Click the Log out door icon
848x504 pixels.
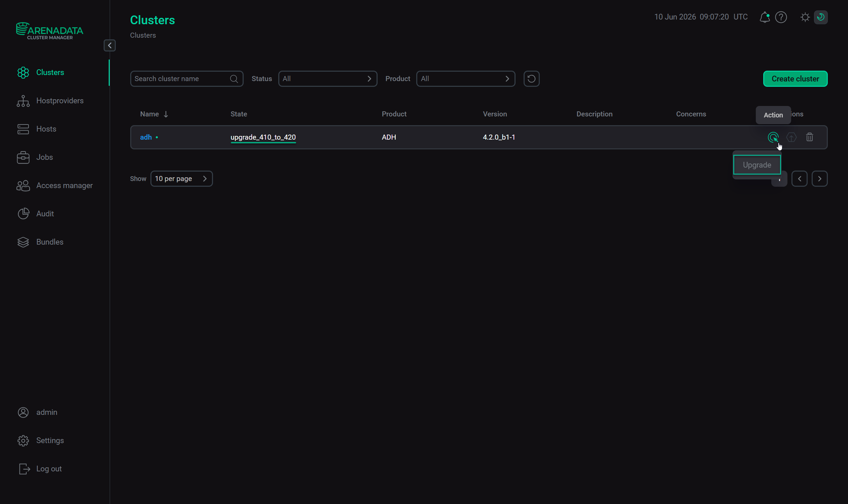24,469
